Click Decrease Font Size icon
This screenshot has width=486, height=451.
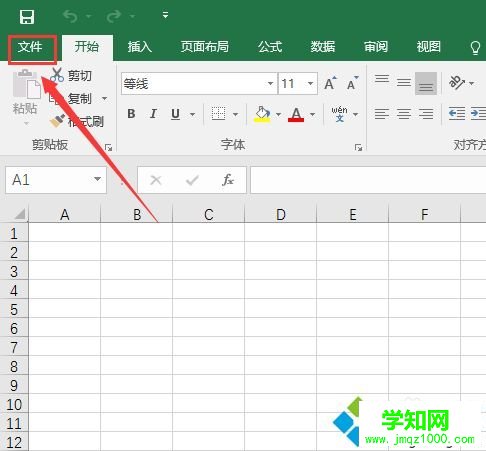352,83
